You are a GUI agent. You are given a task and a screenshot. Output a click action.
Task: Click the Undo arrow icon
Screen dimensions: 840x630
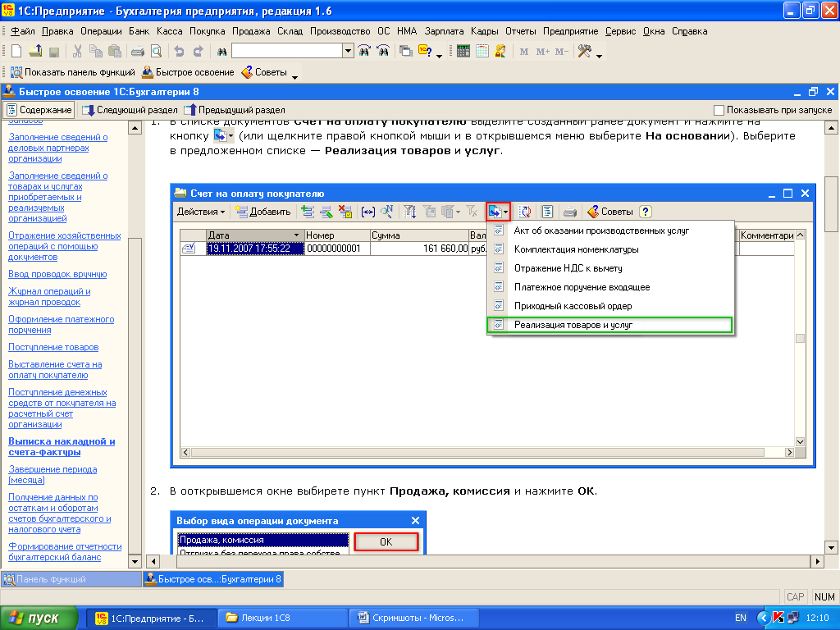coord(179,52)
